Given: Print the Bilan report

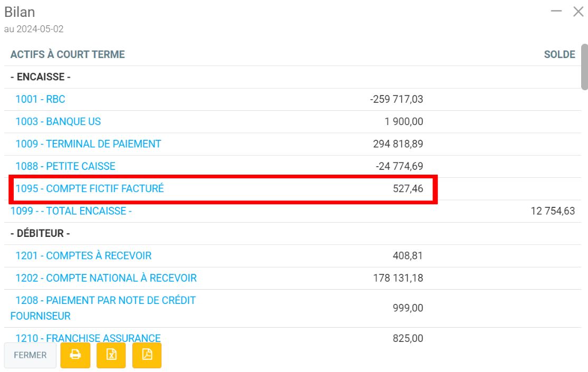Looking at the screenshot, I should click(x=75, y=355).
